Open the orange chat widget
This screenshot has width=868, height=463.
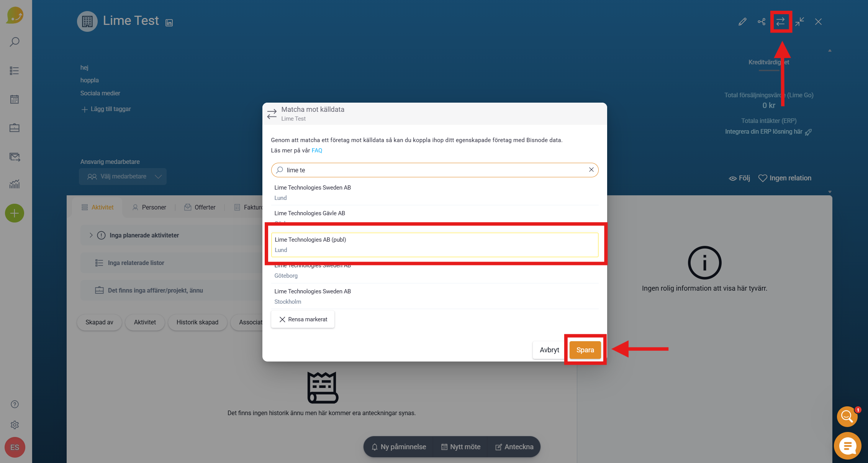pos(848,445)
